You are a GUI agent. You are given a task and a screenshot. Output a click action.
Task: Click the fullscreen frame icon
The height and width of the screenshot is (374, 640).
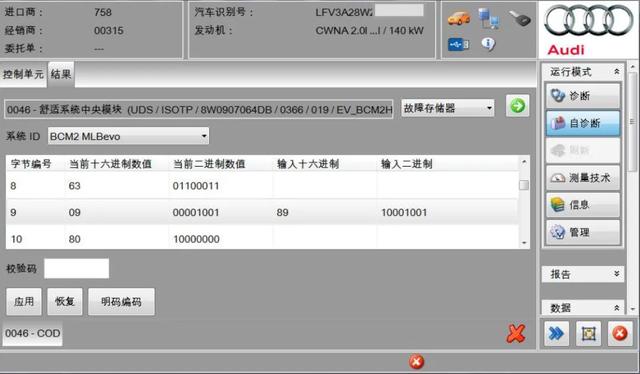tap(588, 334)
